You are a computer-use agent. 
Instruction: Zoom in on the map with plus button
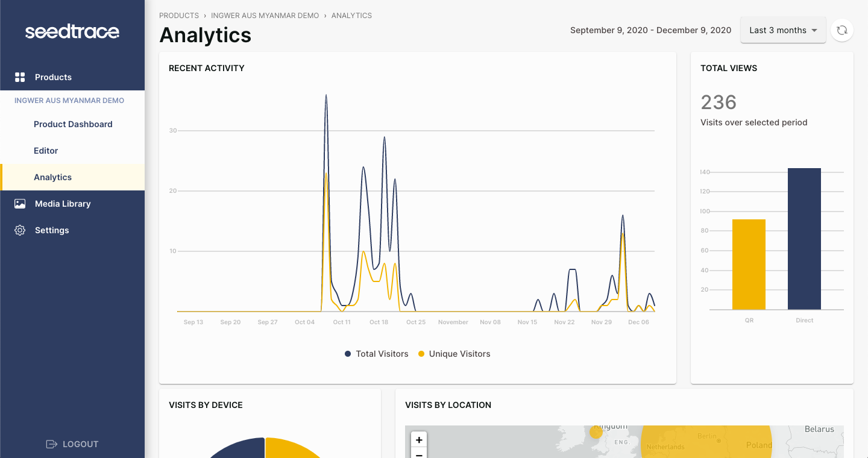419,440
